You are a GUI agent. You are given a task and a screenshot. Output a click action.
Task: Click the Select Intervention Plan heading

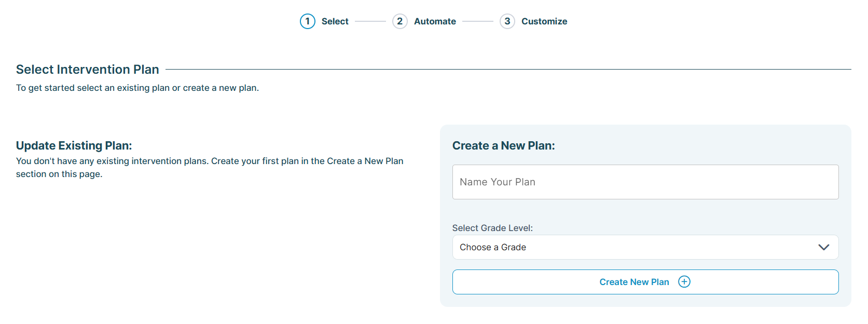(88, 70)
